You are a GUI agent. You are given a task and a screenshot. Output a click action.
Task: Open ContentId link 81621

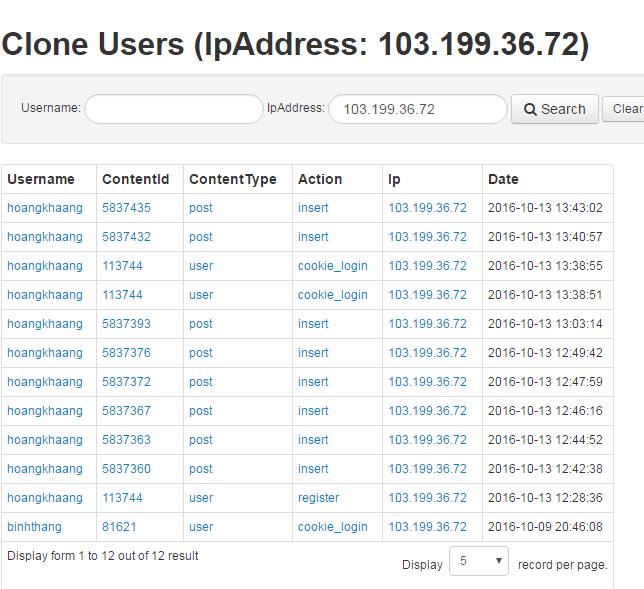pos(119,527)
